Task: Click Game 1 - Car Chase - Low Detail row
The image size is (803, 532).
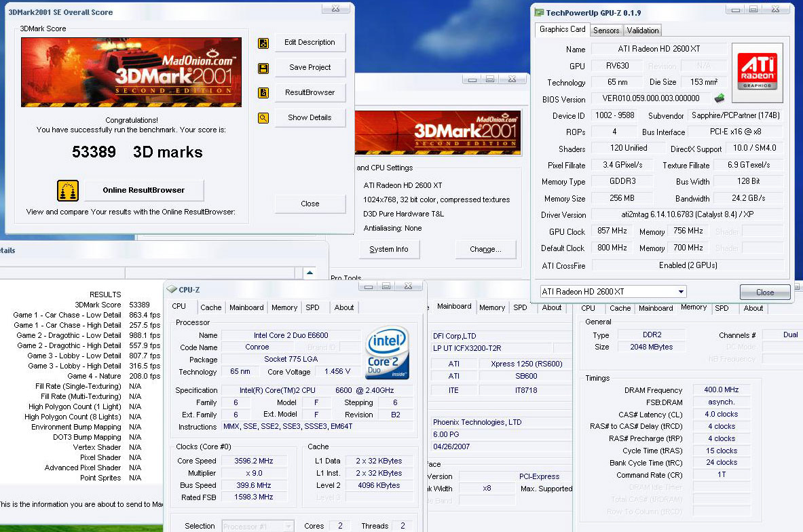Action: coord(87,316)
